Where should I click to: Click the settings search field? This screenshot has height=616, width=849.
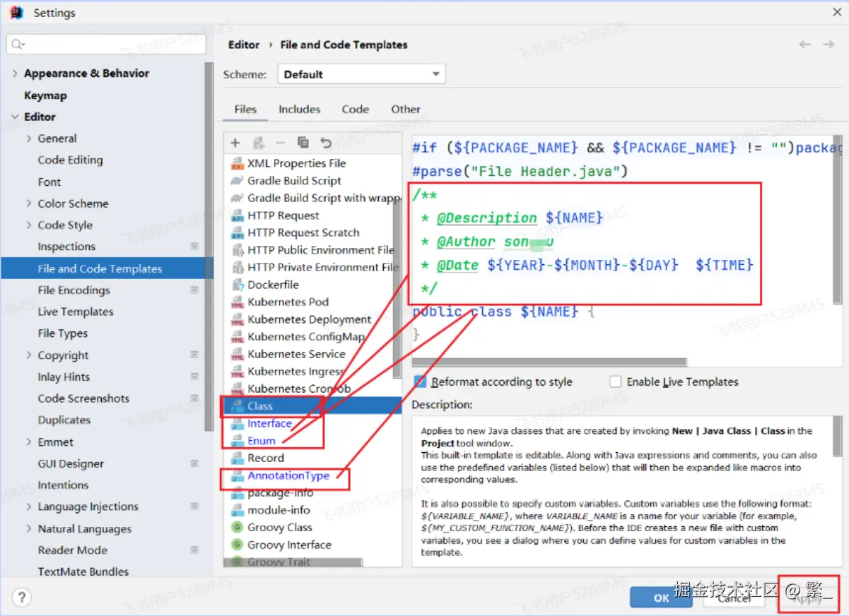click(106, 45)
